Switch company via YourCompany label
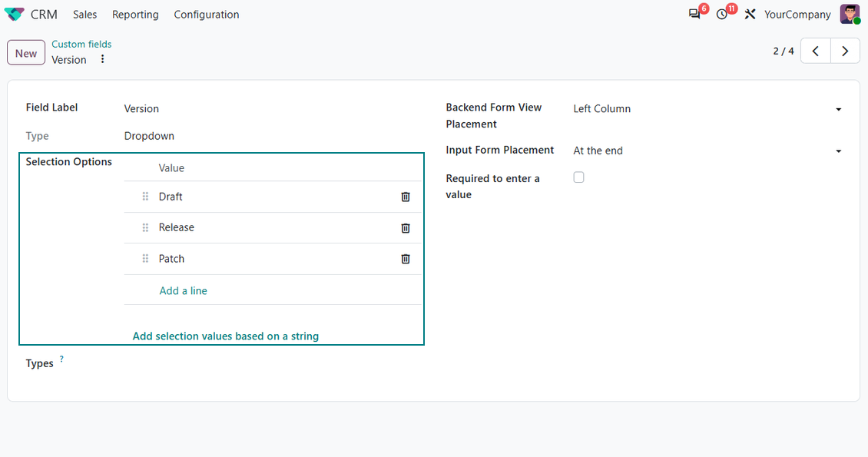Viewport: 868px width, 457px height. click(797, 15)
